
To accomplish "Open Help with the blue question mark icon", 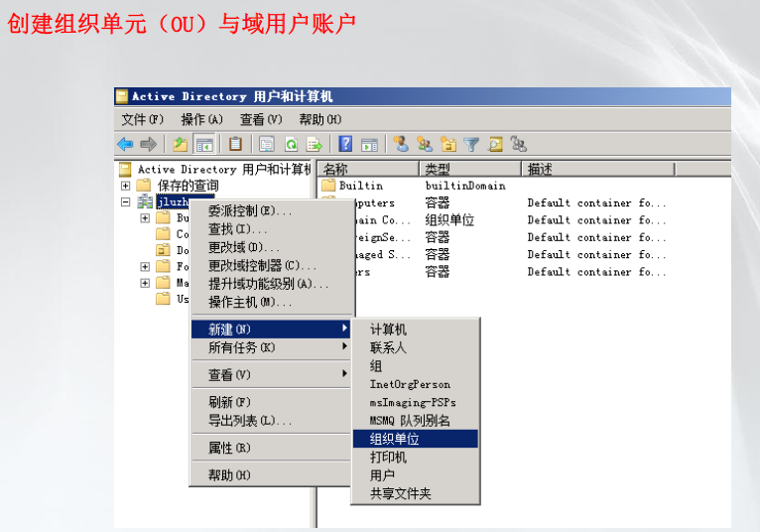I will coord(345,144).
